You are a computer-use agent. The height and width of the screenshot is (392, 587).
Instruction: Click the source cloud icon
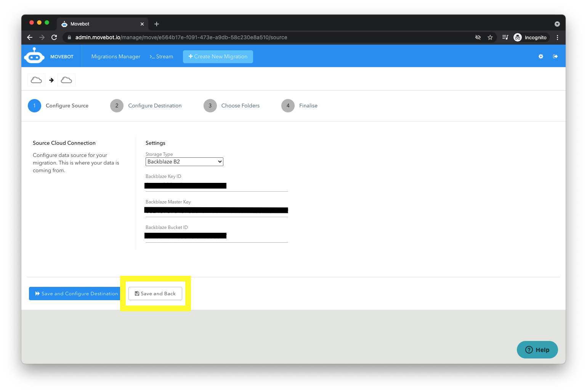click(x=36, y=80)
